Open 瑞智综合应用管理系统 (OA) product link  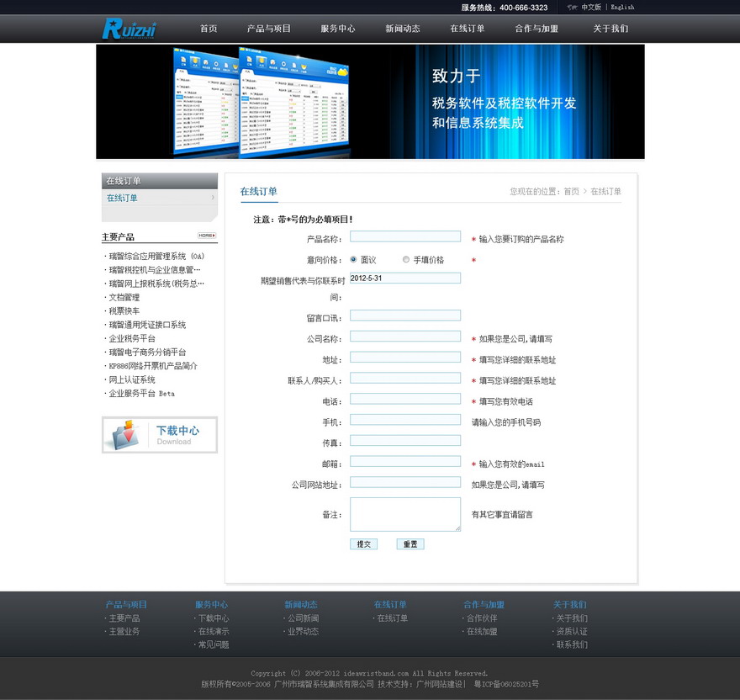pyautogui.click(x=156, y=256)
